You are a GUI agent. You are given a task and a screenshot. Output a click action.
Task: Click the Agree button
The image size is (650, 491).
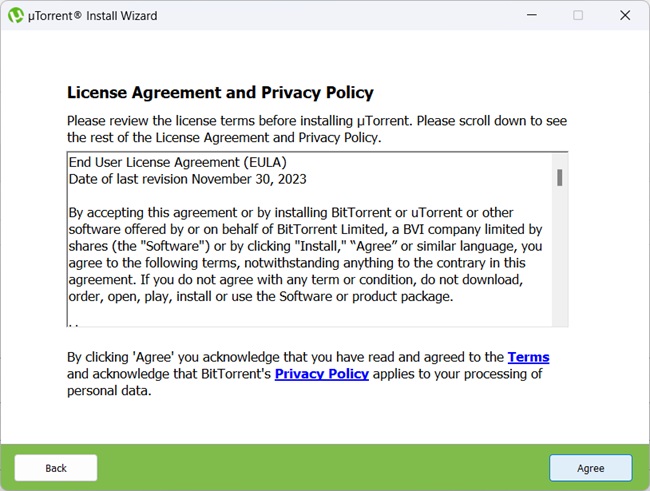pos(591,468)
